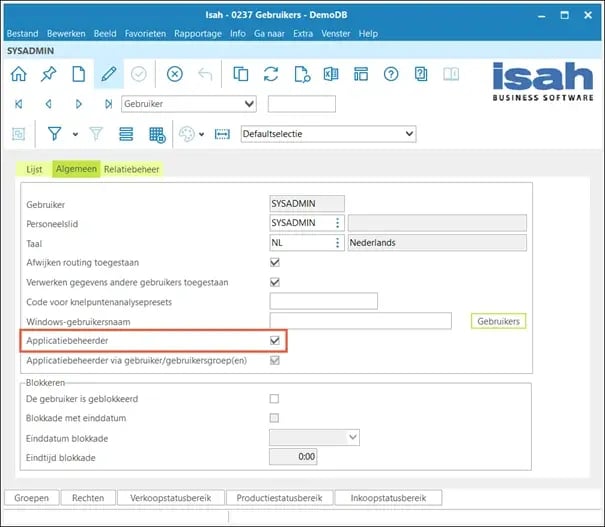
Task: Click the Inkoopstatusbereik button
Action: [388, 498]
